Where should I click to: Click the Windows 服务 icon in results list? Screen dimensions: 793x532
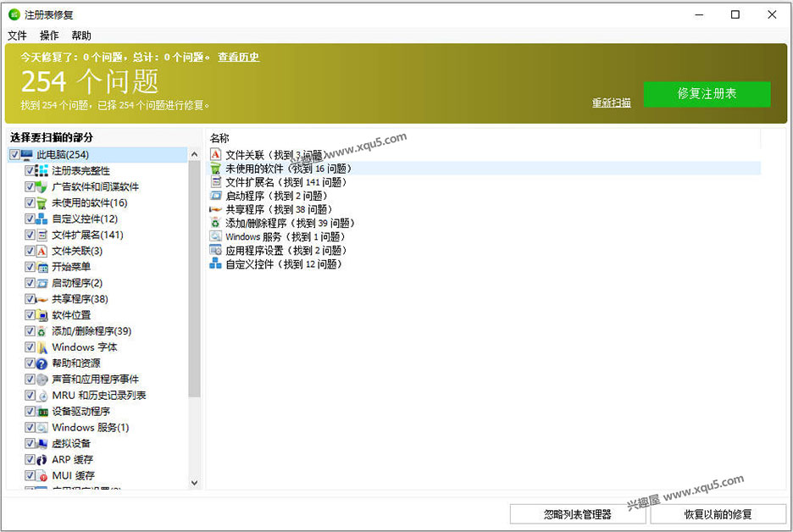point(214,236)
